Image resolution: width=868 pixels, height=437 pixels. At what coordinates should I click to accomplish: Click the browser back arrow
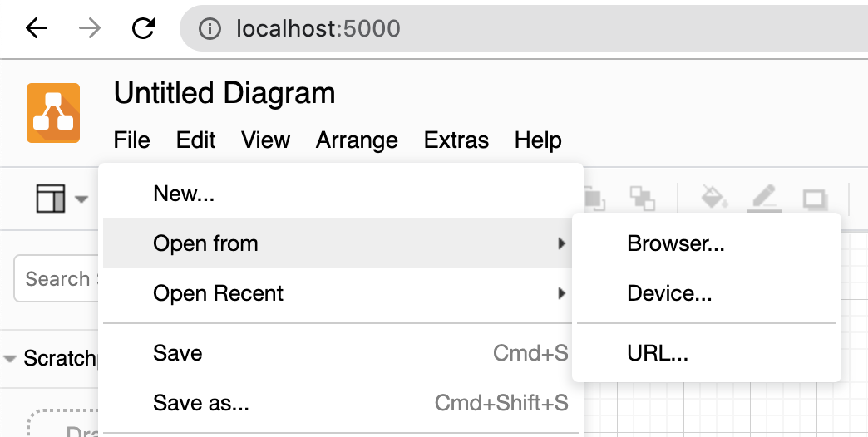tap(37, 28)
